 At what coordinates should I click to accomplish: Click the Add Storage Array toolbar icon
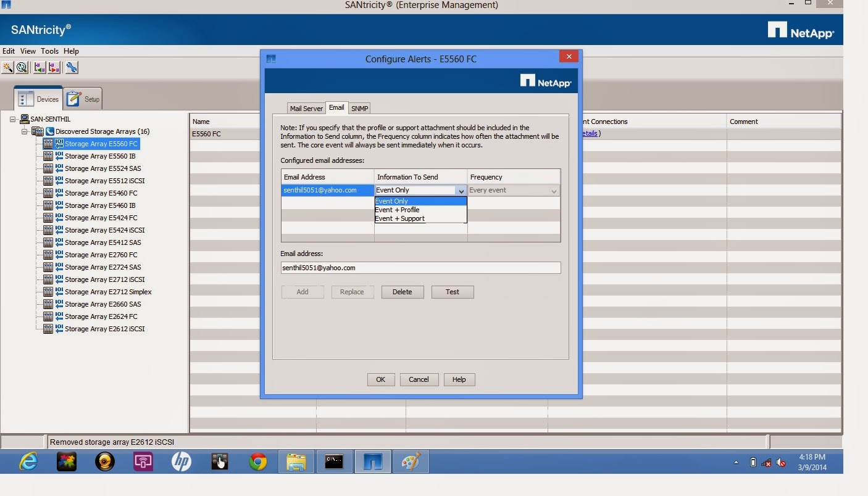tap(40, 67)
